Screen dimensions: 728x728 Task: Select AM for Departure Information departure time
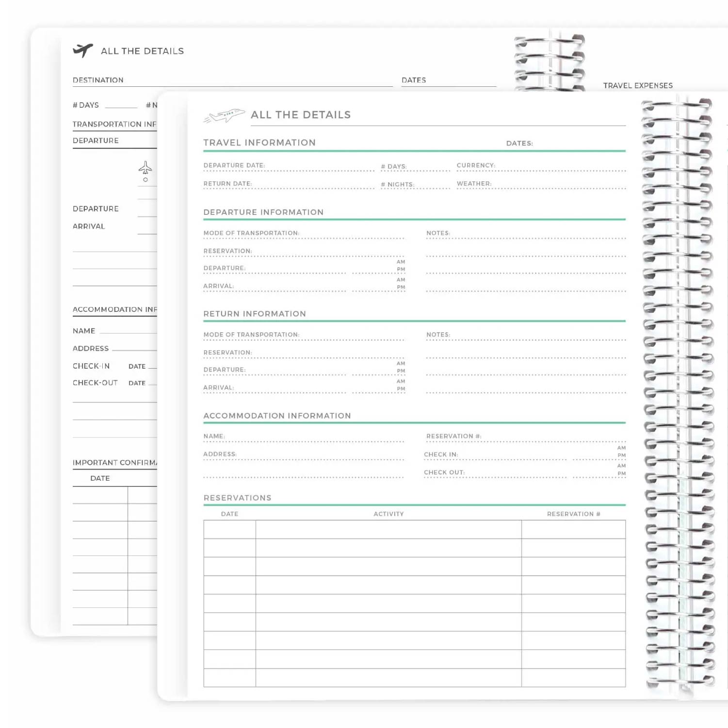(401, 262)
